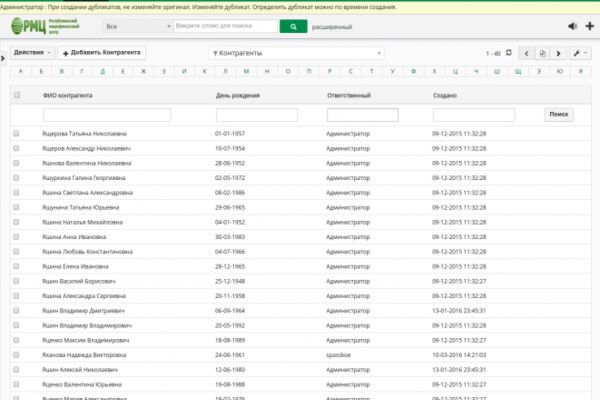
Task: Check the row born 24-06-1961
Action: pos(16,355)
